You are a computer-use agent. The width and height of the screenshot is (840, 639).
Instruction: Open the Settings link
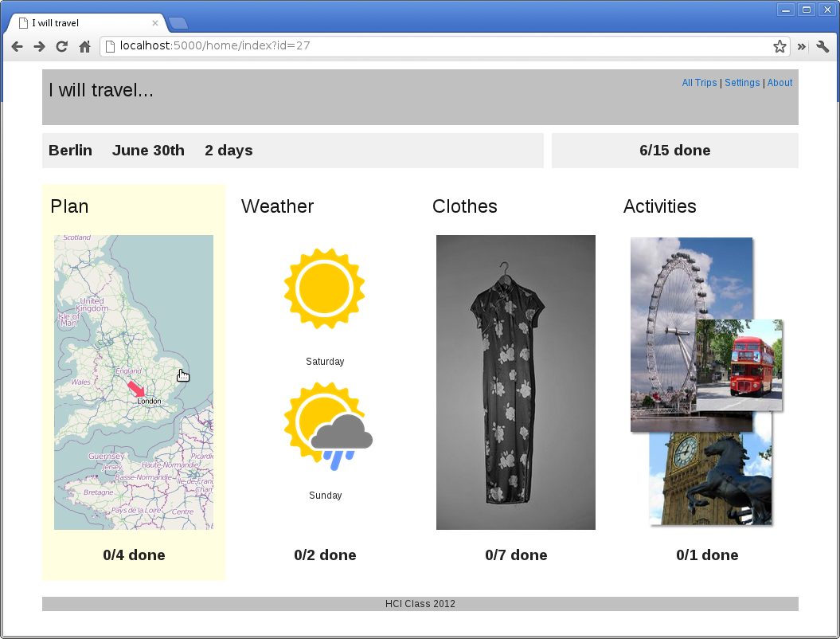tap(742, 83)
